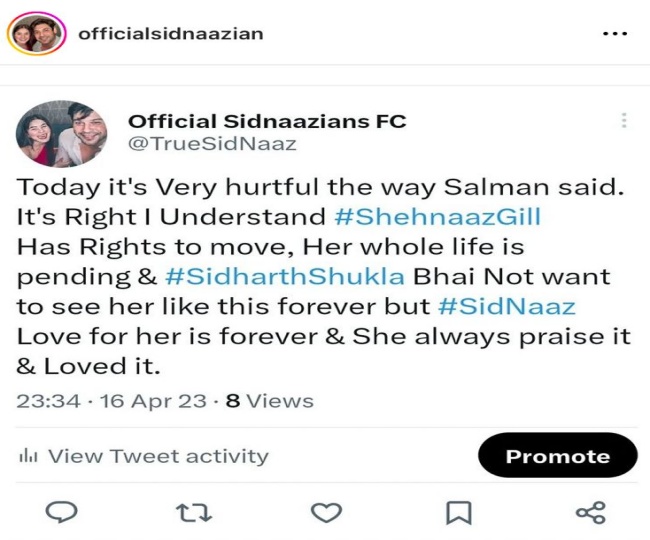The height and width of the screenshot is (540, 650).
Task: Bookmark this tweet
Action: (x=458, y=512)
